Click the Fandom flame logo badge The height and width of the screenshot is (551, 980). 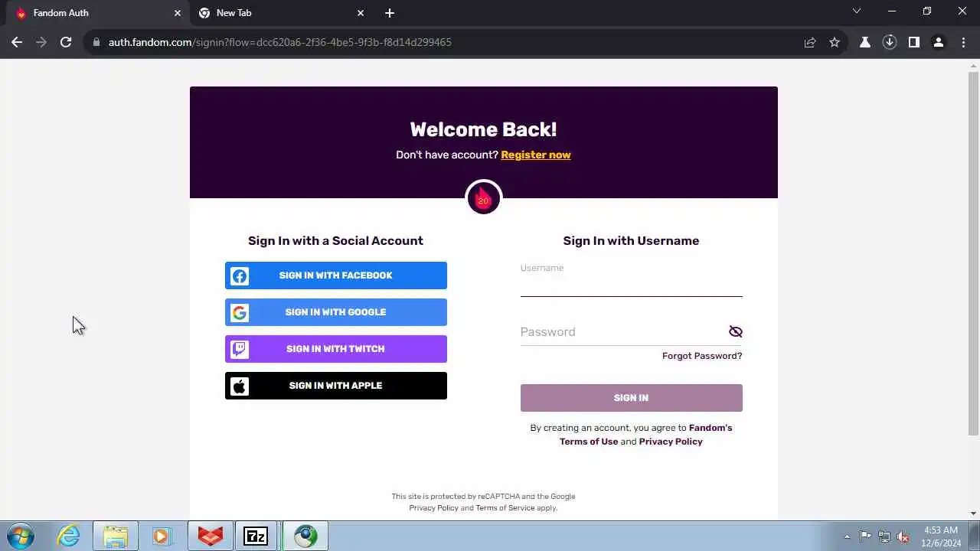483,198
